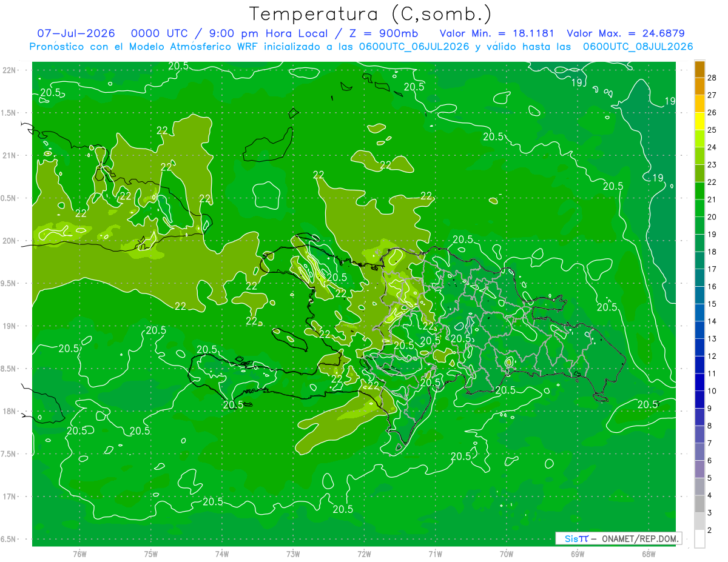Click the orange-brown swatch above legend value 28
728x562 pixels.
(x=699, y=69)
